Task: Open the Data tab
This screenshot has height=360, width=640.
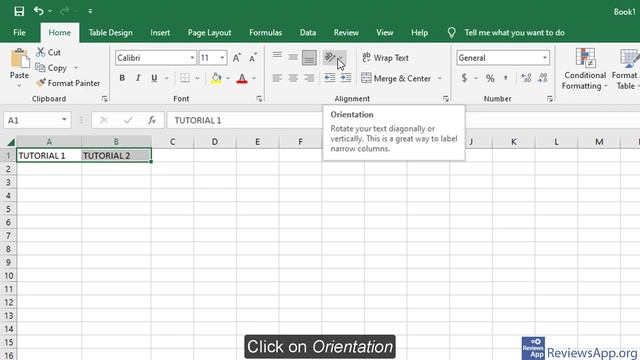Action: pyautogui.click(x=308, y=33)
